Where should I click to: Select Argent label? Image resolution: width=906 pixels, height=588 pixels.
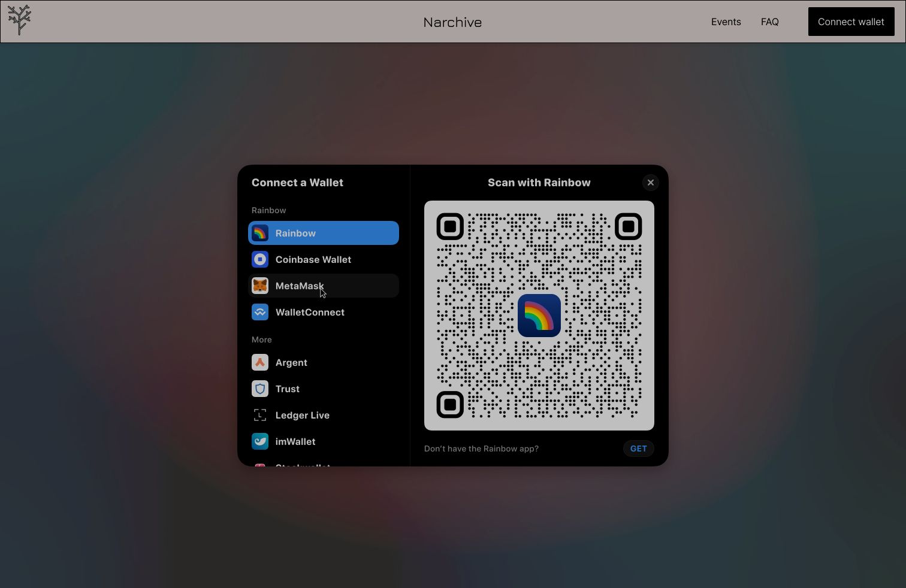point(291,363)
